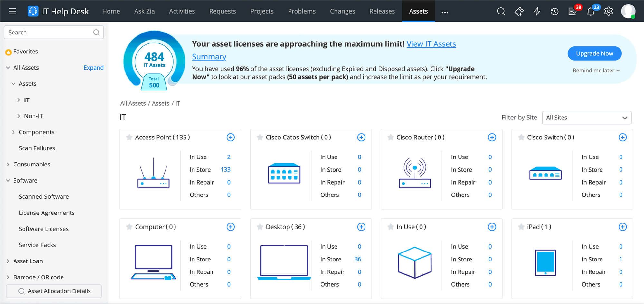This screenshot has height=304, width=644.
Task: Add a new iPad asset
Action: point(622,227)
